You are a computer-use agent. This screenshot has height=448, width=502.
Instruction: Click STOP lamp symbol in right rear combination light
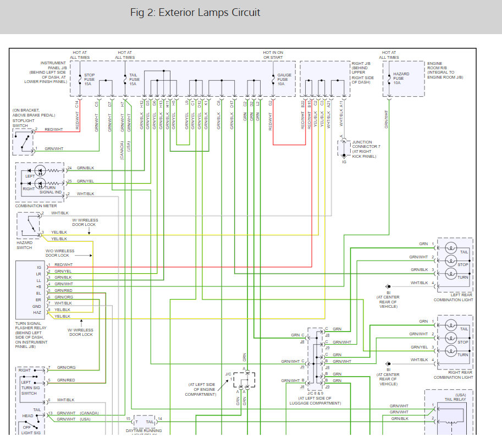pos(451,338)
